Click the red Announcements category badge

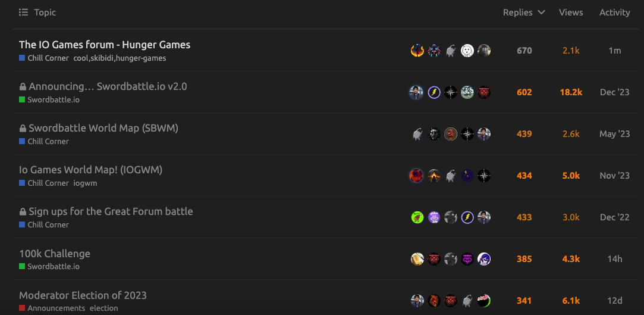pos(52,308)
